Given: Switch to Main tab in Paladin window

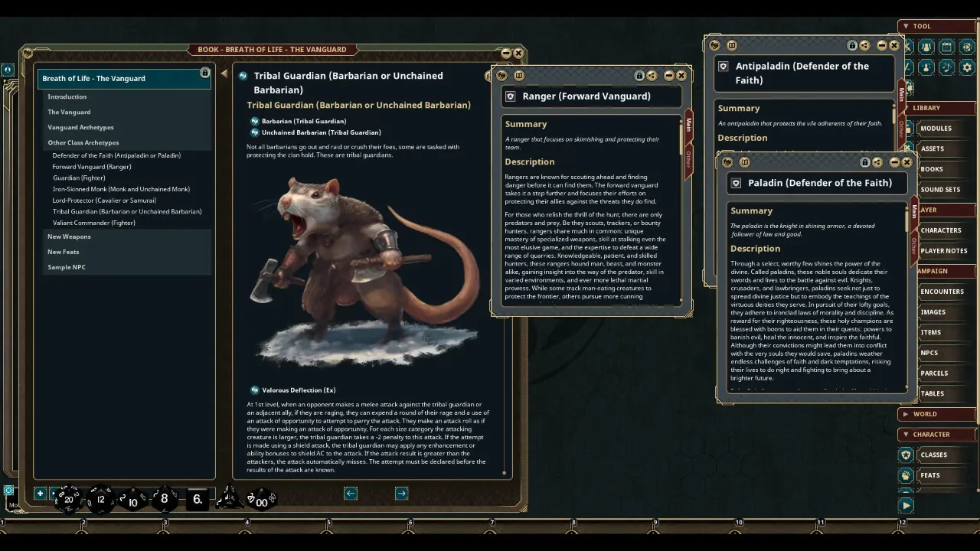Looking at the screenshot, I should [913, 211].
